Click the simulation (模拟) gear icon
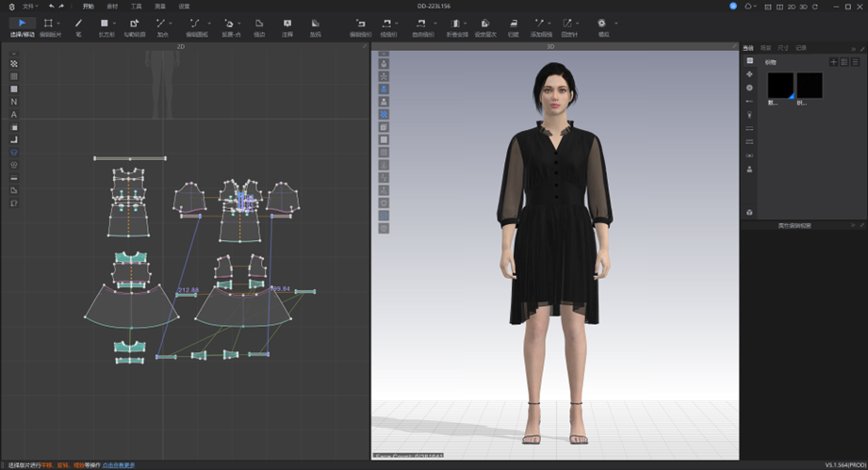 pos(602,23)
